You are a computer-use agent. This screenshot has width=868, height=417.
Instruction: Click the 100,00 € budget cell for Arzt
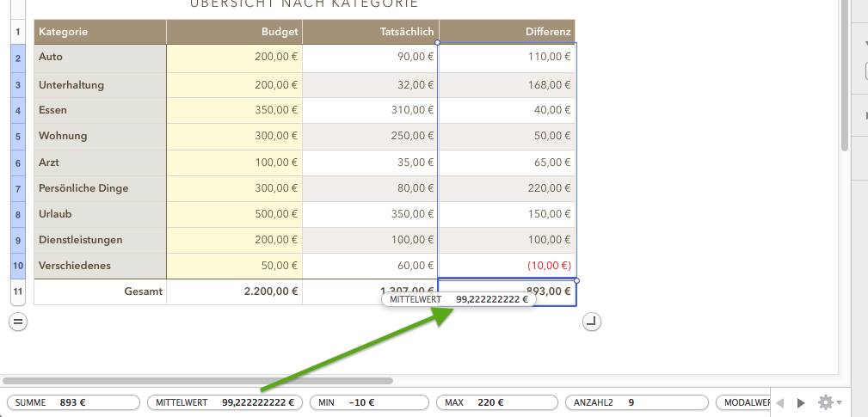(x=234, y=163)
